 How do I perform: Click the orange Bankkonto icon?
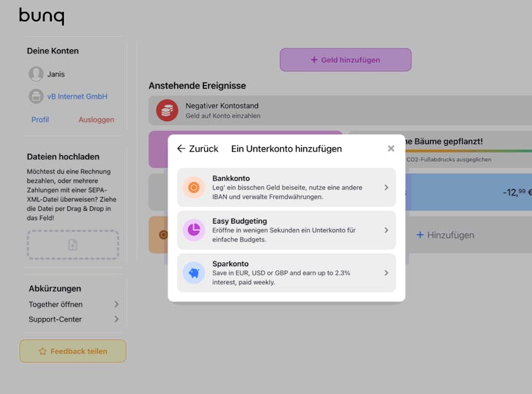point(194,187)
